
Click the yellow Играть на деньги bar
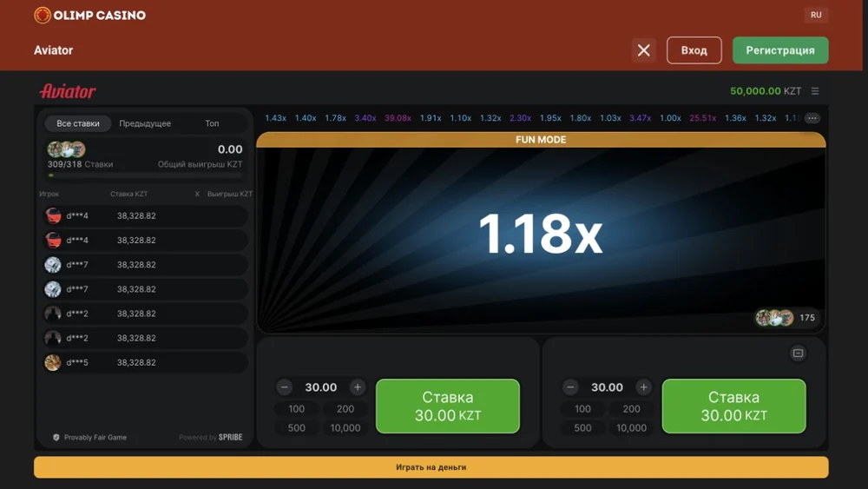(x=431, y=467)
